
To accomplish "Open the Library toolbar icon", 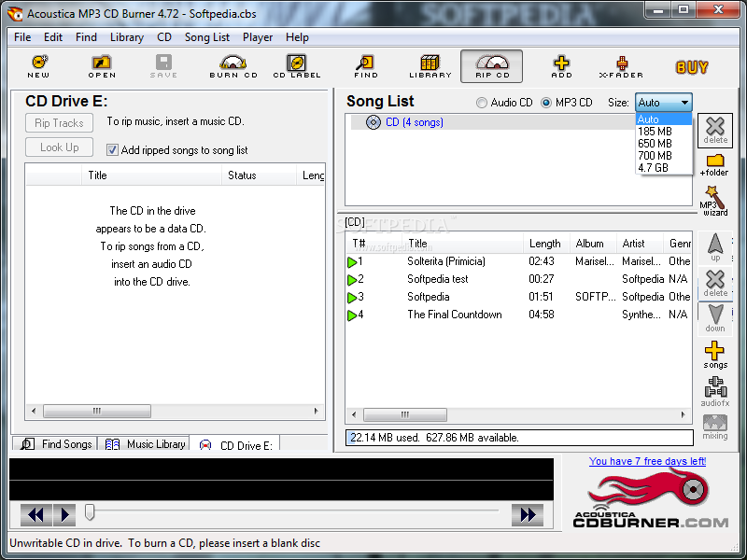I will point(430,66).
